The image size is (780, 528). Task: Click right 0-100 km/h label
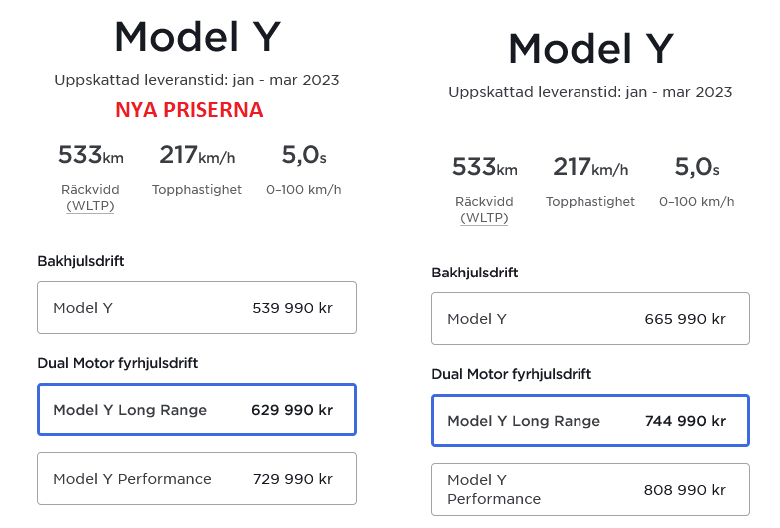click(x=696, y=202)
